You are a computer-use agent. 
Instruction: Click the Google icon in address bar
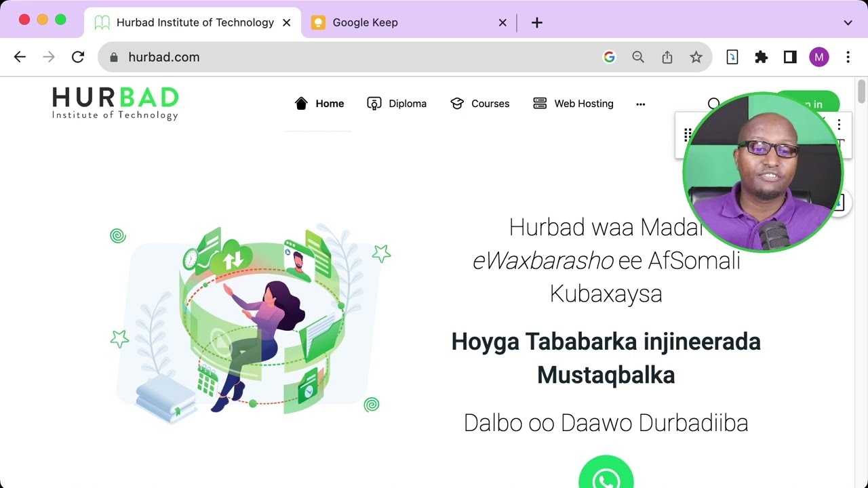coord(609,57)
